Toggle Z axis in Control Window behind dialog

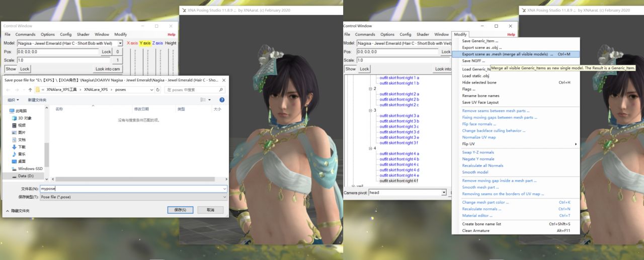click(157, 43)
